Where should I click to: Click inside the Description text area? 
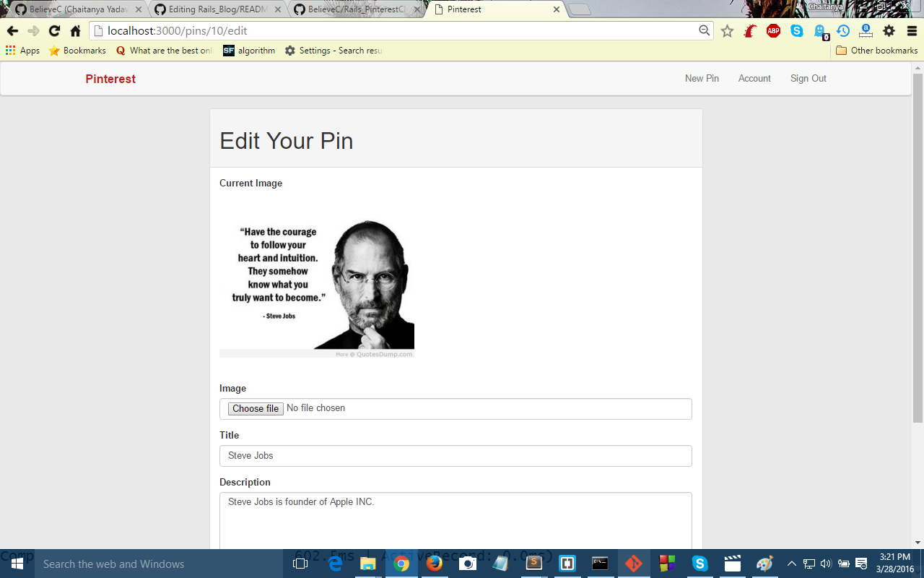[x=456, y=521]
